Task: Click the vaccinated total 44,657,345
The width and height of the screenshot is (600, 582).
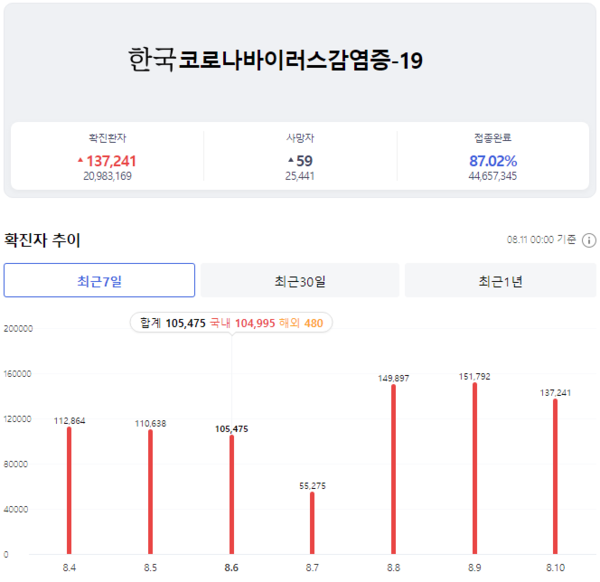Action: (492, 176)
